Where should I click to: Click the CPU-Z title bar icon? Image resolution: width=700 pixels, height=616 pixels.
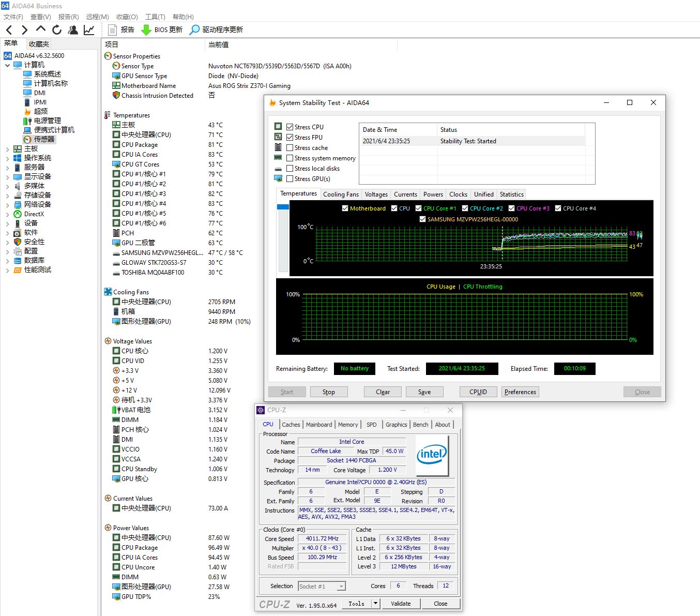click(261, 410)
